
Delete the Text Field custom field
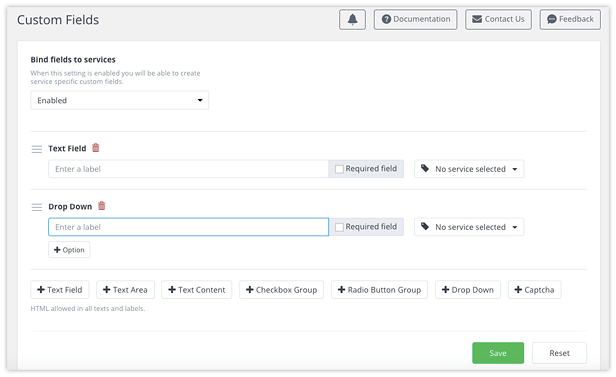click(95, 148)
